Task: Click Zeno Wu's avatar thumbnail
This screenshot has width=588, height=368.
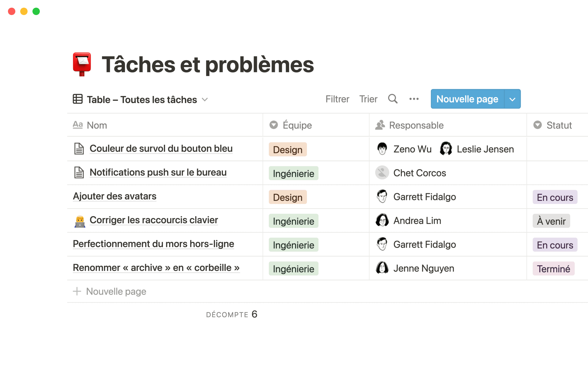Action: [x=382, y=149]
